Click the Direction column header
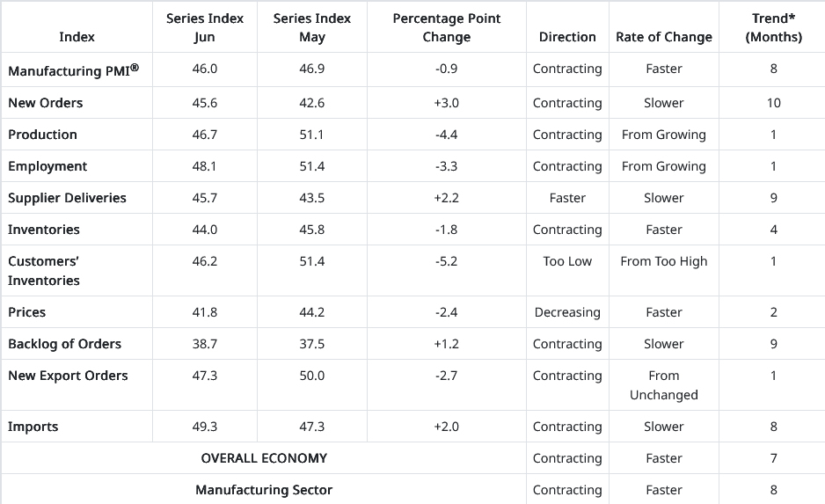The image size is (825, 504). coord(567,37)
